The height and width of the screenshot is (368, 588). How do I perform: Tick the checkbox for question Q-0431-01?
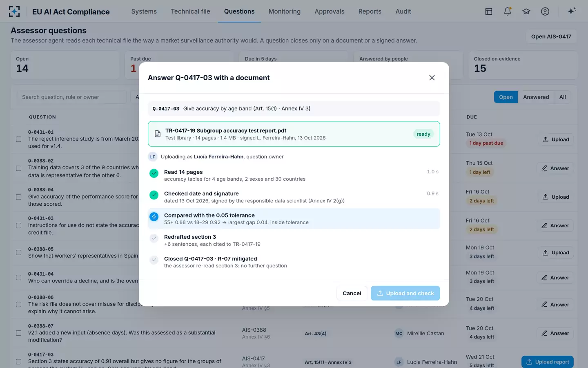19,139
